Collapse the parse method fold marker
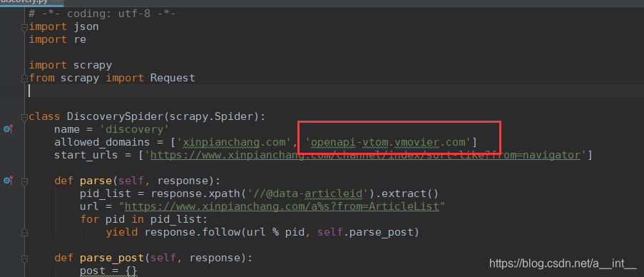The image size is (644, 277). (x=24, y=181)
